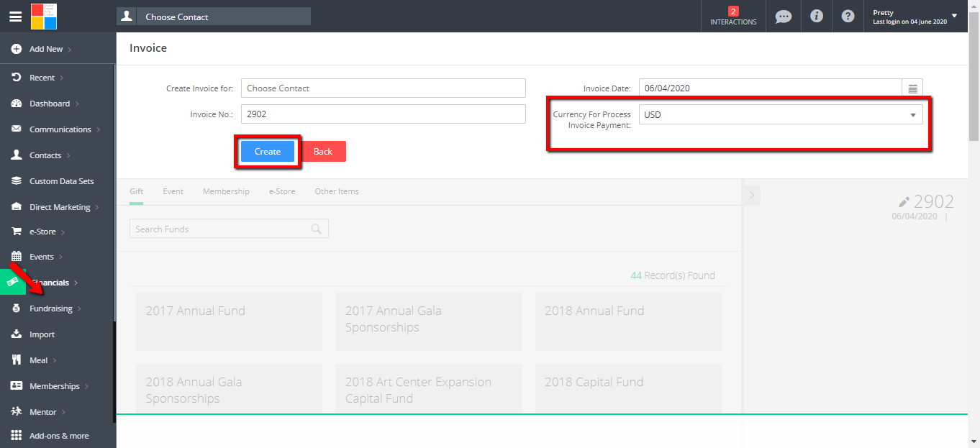Click the Invoice No. field
The width and height of the screenshot is (980, 448).
coord(384,114)
